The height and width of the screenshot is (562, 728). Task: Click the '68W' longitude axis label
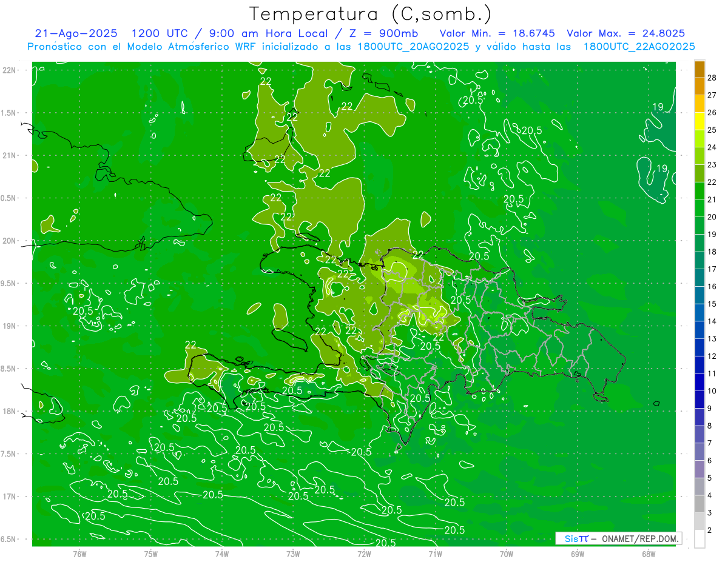[649, 554]
